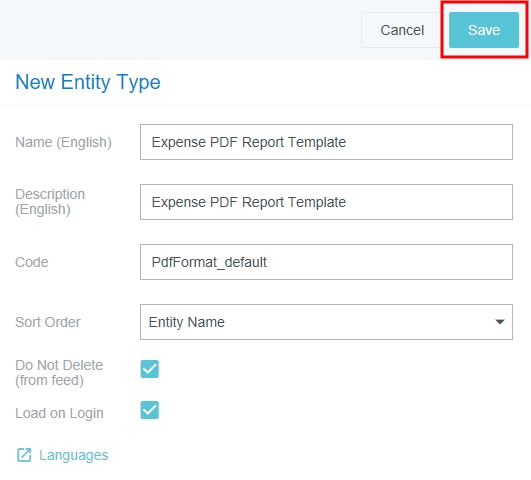Click the Description (English) label text
This screenshot has height=480, width=531.
[50, 202]
